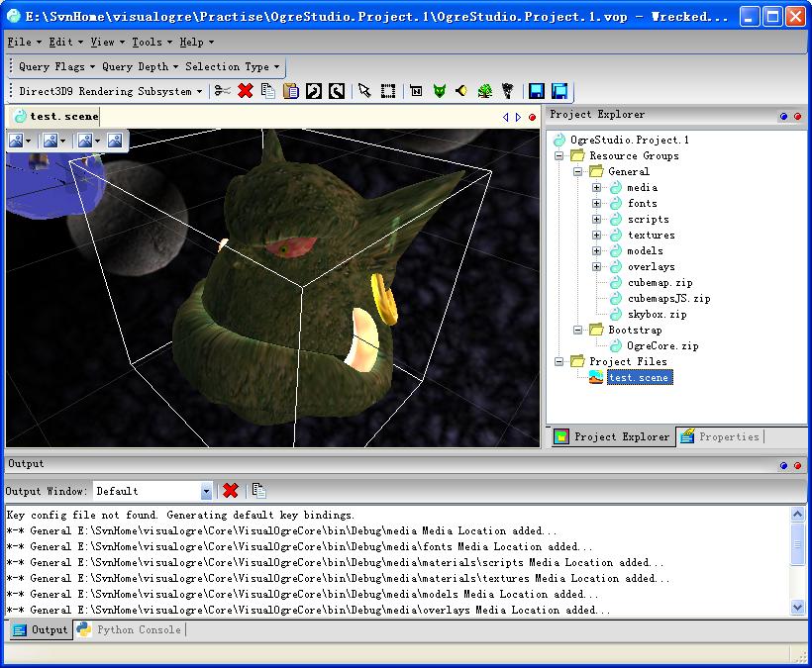Click the second viewport picture icon
Image resolution: width=812 pixels, height=668 pixels.
pos(51,141)
